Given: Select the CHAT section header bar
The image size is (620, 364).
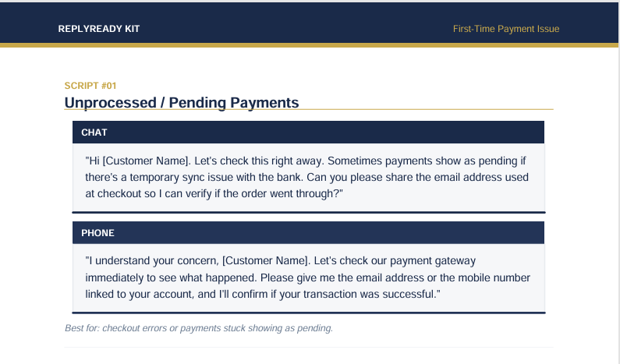Looking at the screenshot, I should (x=308, y=133).
